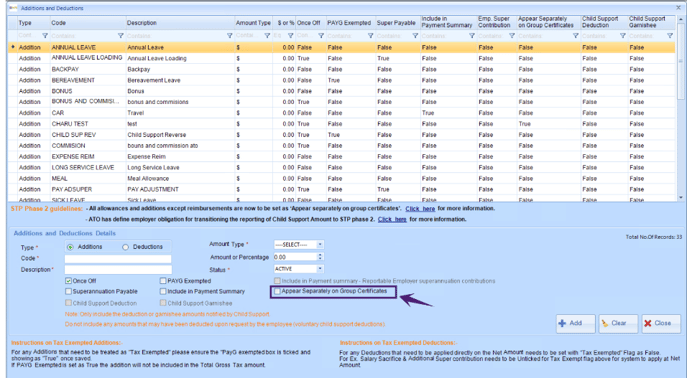This screenshot has width=687, height=378.
Task: Open filter icon for Amount Type column
Action: click(x=267, y=35)
